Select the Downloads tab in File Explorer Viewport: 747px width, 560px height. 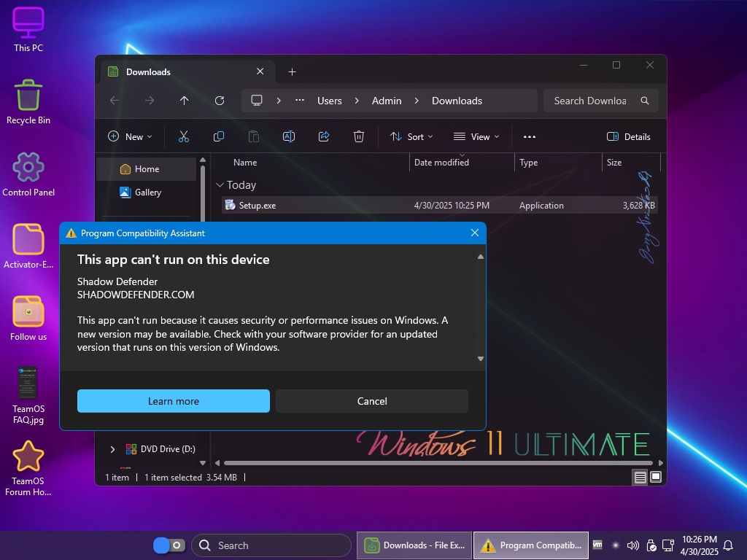pyautogui.click(x=187, y=72)
